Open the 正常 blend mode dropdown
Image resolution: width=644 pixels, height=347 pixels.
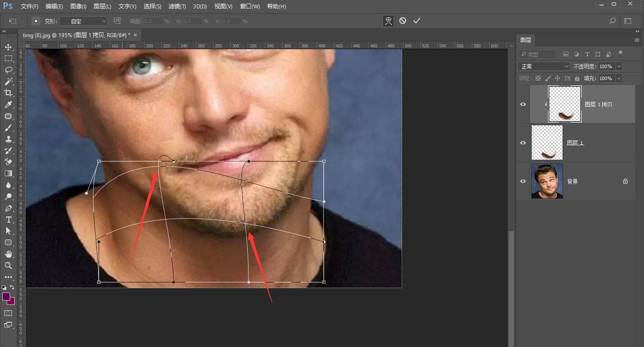point(544,66)
